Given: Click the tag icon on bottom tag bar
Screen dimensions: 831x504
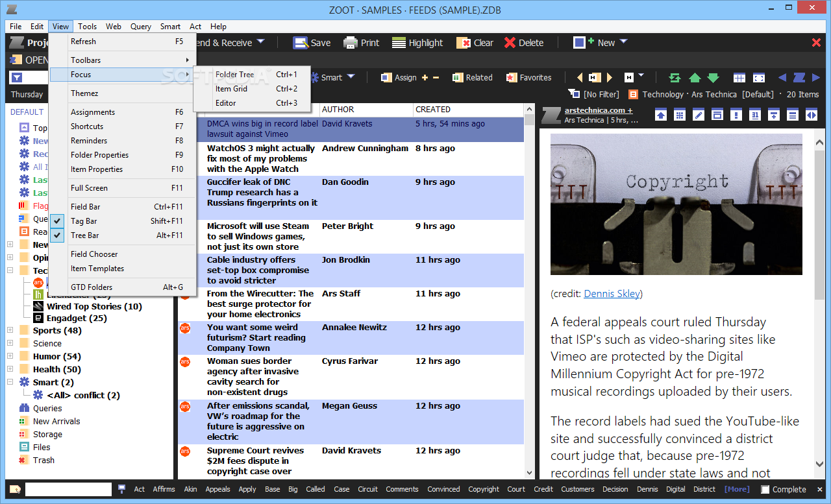Looking at the screenshot, I should point(15,489).
